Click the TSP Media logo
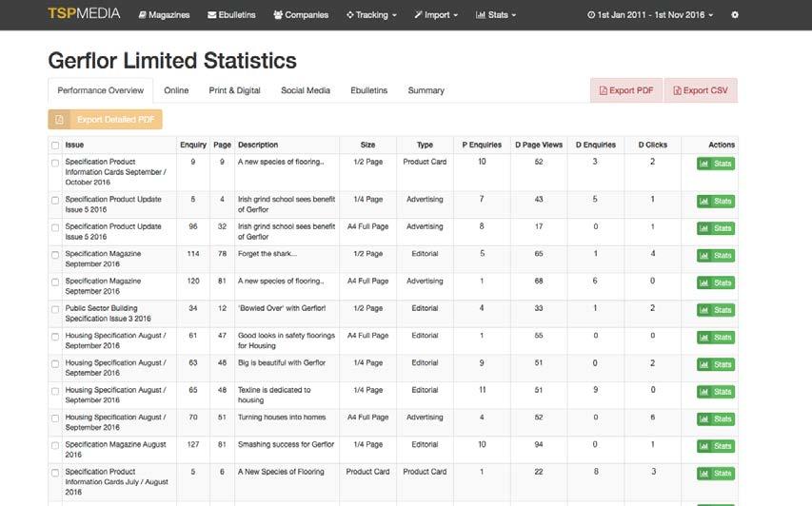The width and height of the screenshot is (812, 506). (84, 14)
